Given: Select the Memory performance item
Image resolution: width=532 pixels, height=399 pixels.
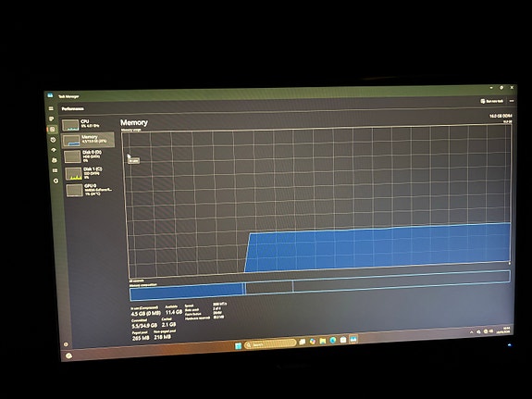Looking at the screenshot, I should click(88, 140).
